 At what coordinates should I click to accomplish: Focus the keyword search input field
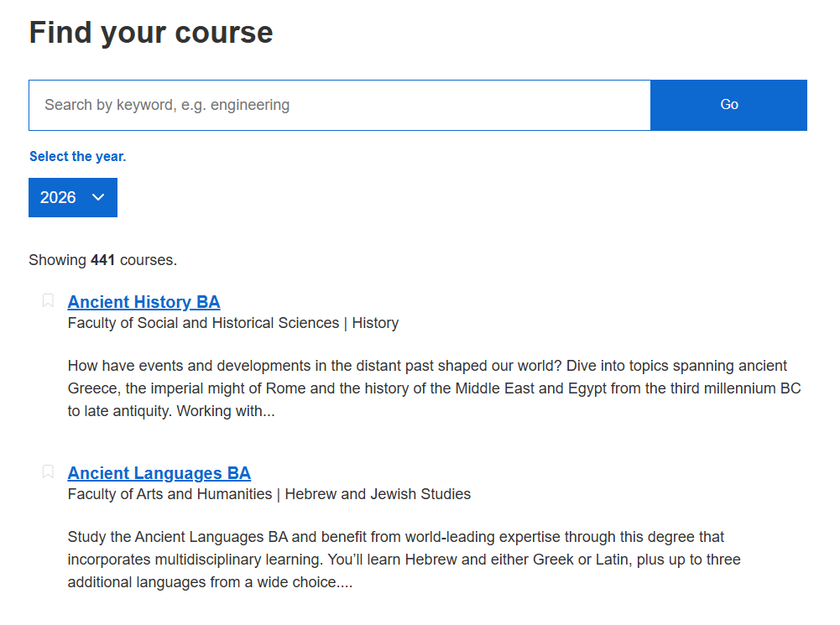[340, 105]
